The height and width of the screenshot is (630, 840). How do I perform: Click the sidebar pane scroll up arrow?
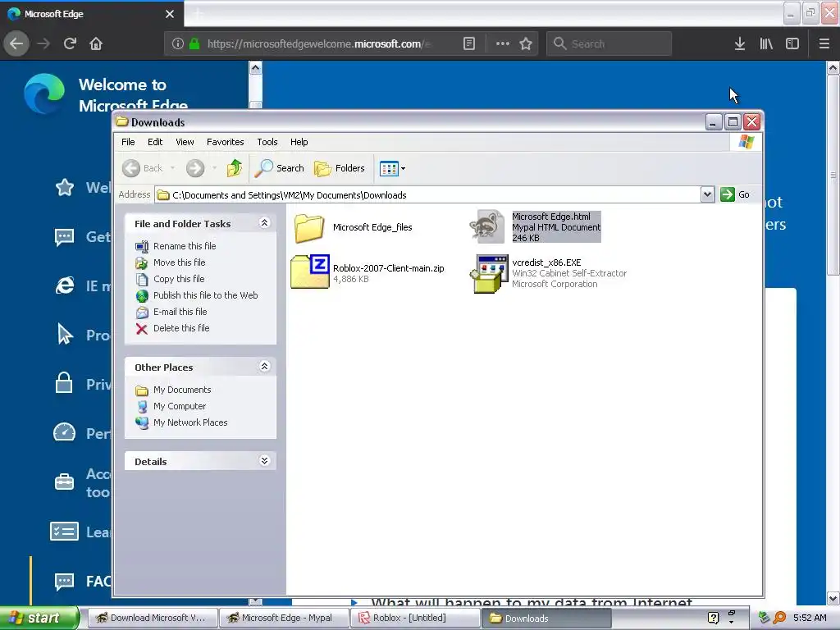pyautogui.click(x=256, y=68)
